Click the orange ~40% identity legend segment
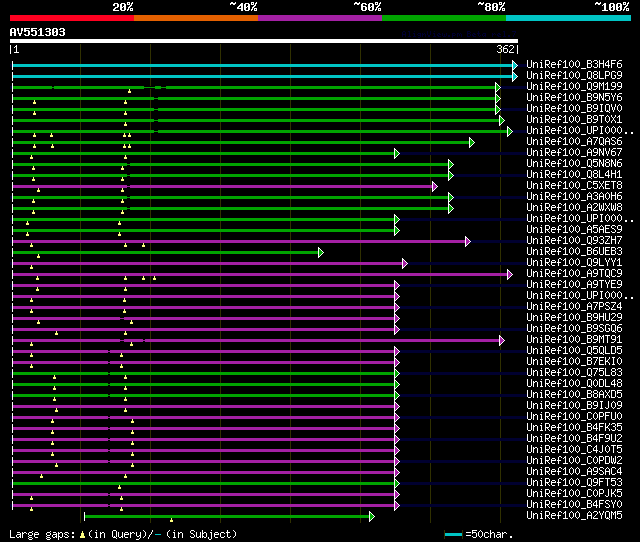 (196, 18)
